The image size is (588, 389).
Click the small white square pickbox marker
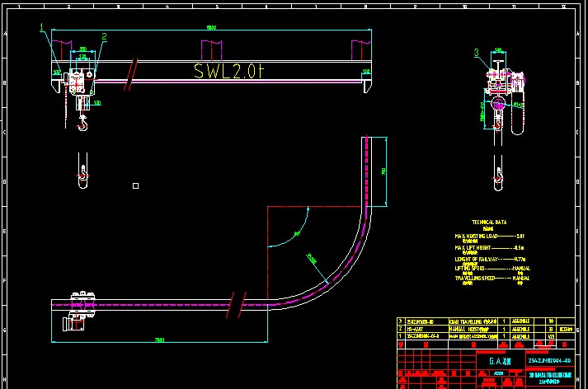click(x=135, y=185)
